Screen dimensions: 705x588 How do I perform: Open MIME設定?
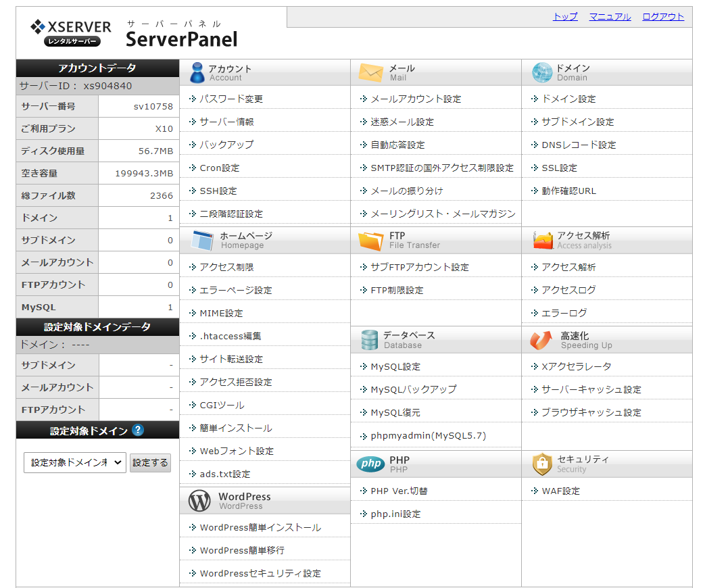click(x=221, y=313)
